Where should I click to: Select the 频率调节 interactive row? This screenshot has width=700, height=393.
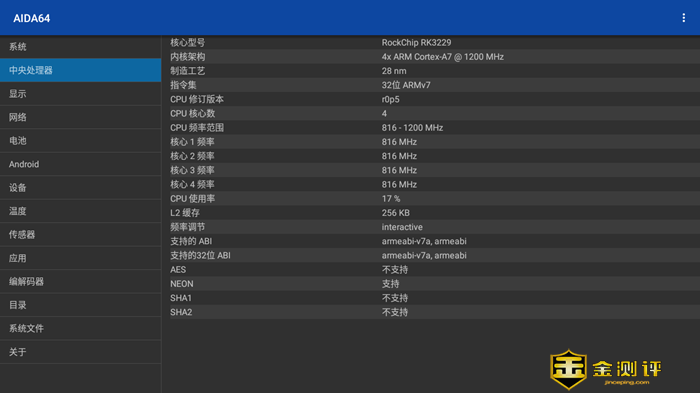(434, 227)
